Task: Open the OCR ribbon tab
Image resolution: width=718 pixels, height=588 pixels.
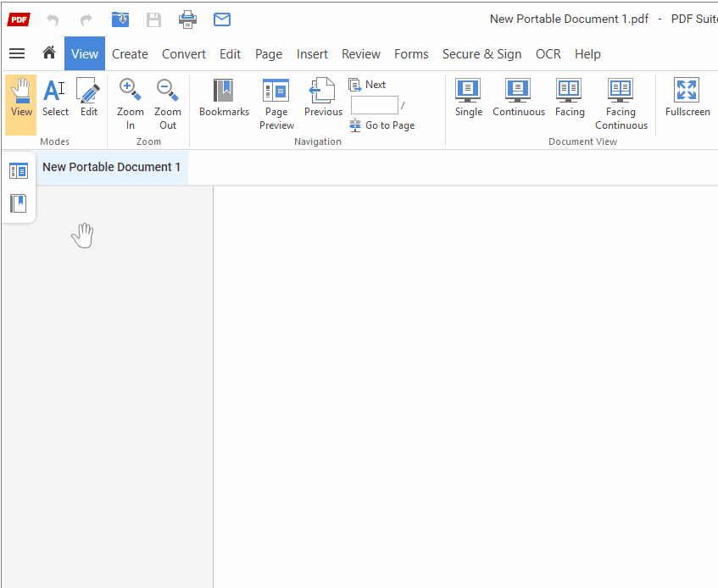Action: click(548, 54)
